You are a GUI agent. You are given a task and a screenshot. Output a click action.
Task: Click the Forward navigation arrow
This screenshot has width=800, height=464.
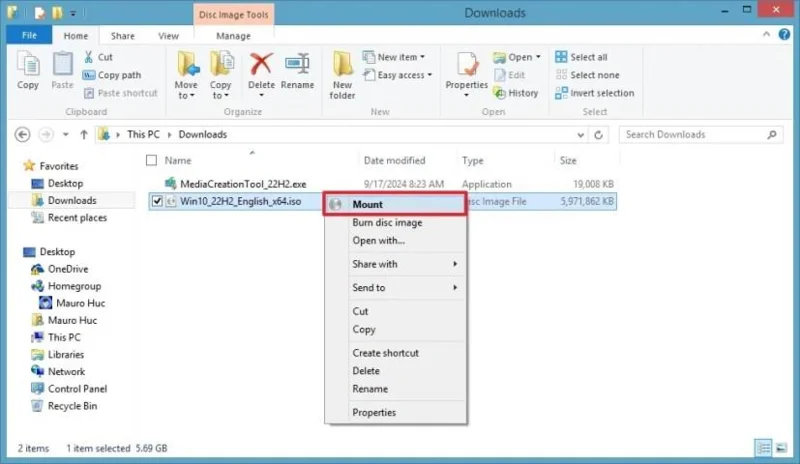point(46,135)
